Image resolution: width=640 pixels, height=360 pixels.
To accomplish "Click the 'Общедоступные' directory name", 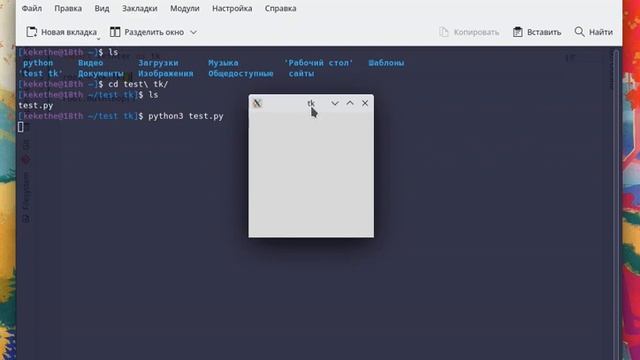I will coord(241,73).
